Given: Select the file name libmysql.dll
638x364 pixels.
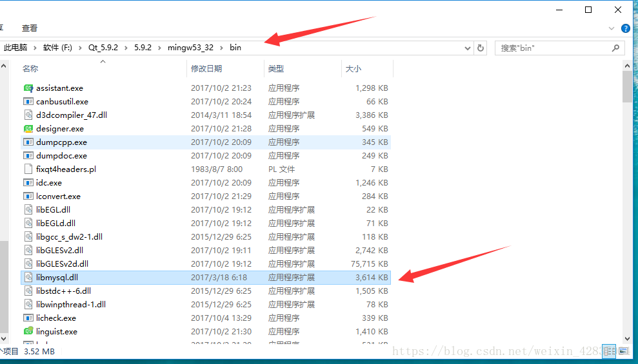Looking at the screenshot, I should pyautogui.click(x=57, y=278).
